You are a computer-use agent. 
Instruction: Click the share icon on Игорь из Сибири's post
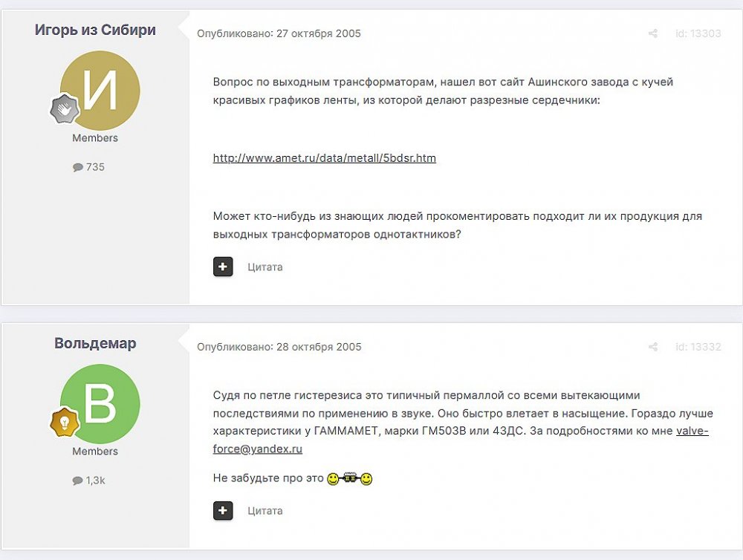[653, 33]
